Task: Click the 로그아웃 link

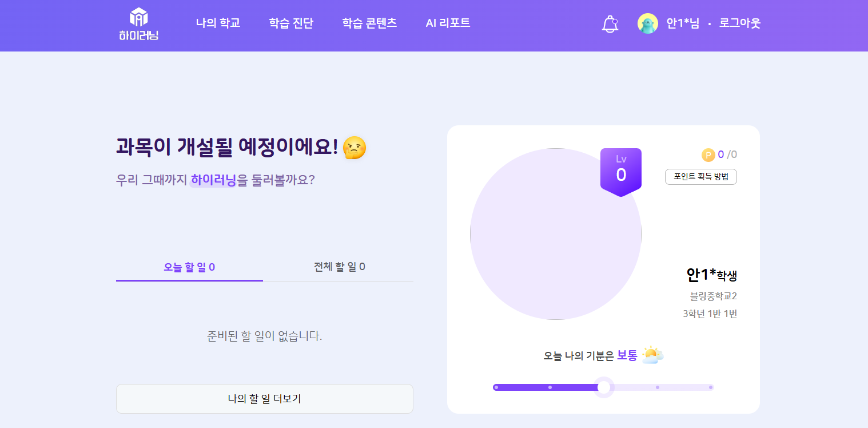Action: point(740,23)
